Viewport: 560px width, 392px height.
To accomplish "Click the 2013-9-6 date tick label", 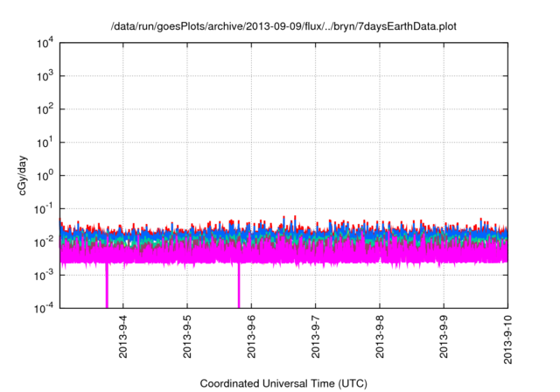I will pyautogui.click(x=251, y=336).
